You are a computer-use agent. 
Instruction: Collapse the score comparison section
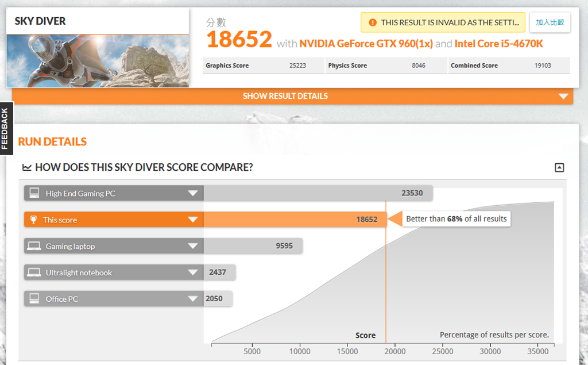click(559, 167)
